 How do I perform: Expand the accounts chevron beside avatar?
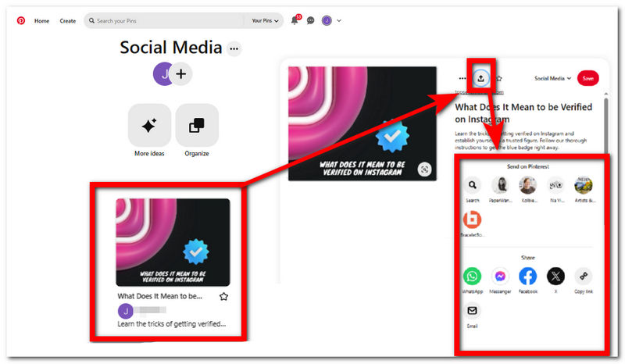point(339,21)
